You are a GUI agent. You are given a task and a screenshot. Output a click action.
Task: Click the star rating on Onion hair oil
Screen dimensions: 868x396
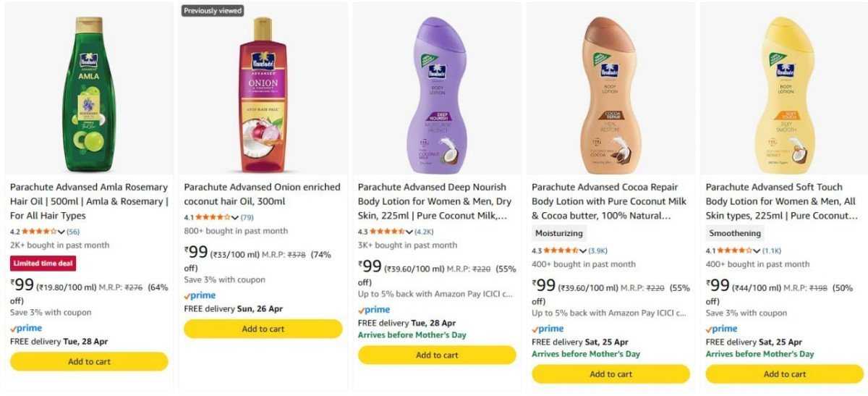[213, 217]
